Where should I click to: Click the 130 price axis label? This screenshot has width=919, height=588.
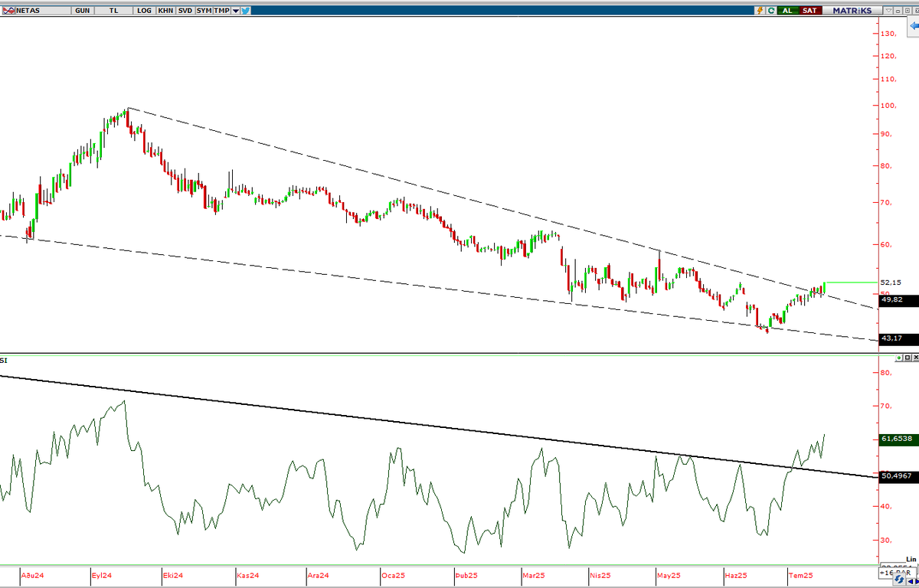888,34
